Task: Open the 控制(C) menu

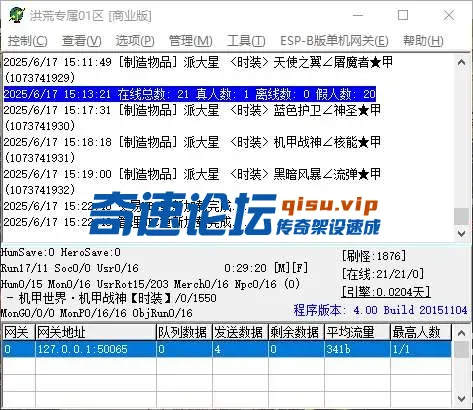Action: pyautogui.click(x=27, y=41)
